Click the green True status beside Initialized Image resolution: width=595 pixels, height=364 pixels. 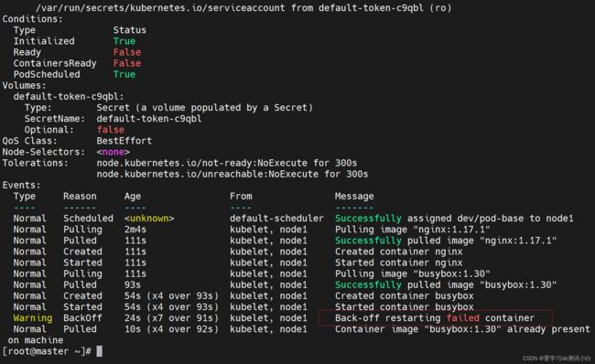[124, 41]
